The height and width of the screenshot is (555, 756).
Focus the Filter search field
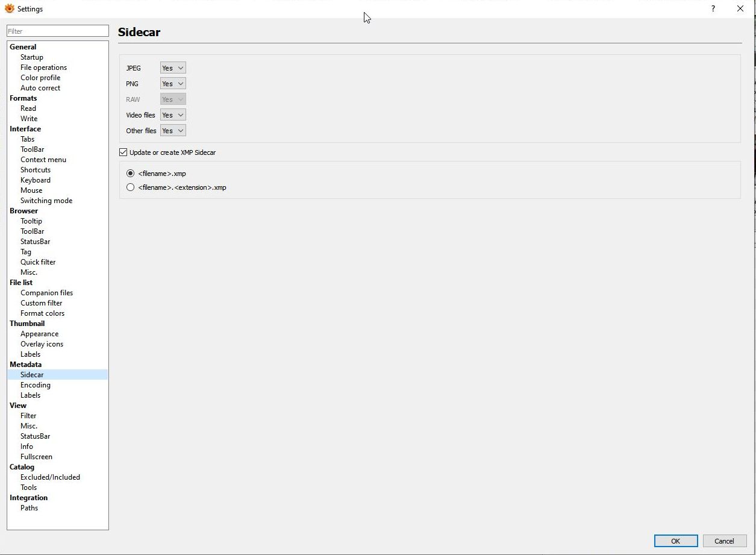point(58,31)
